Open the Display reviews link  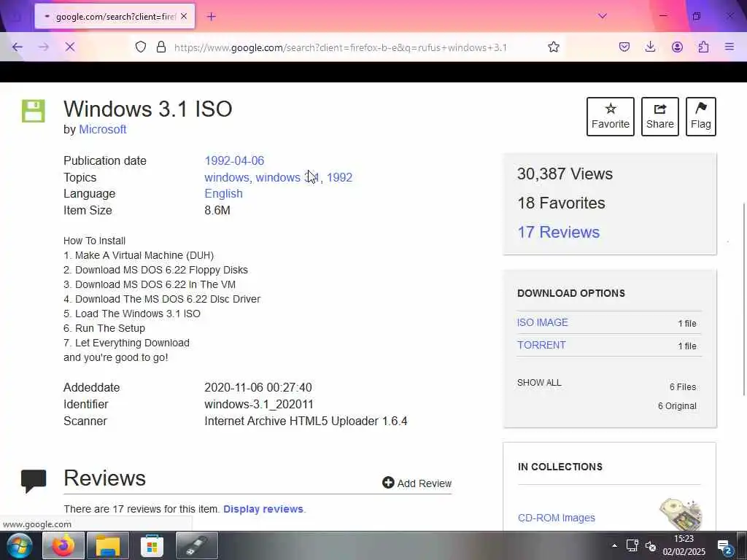point(263,509)
